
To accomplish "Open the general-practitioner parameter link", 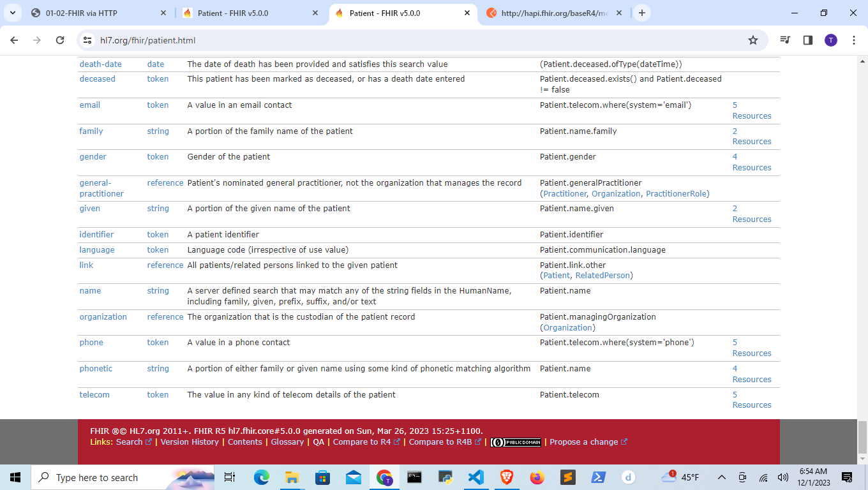I will click(101, 188).
